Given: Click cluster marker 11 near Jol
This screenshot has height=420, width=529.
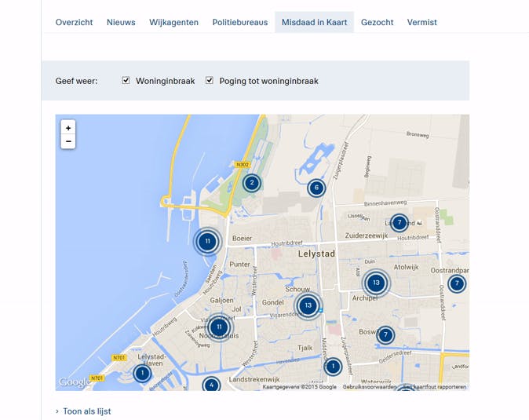Looking at the screenshot, I should coord(219,327).
